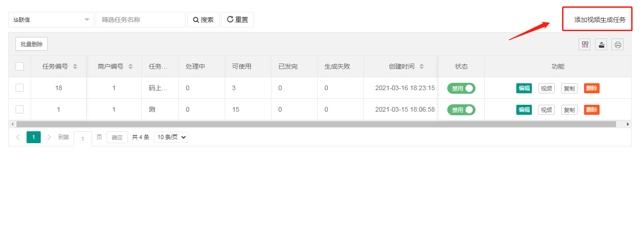Tick the select-all header checkbox
This screenshot has height=247, width=644.
(20, 66)
